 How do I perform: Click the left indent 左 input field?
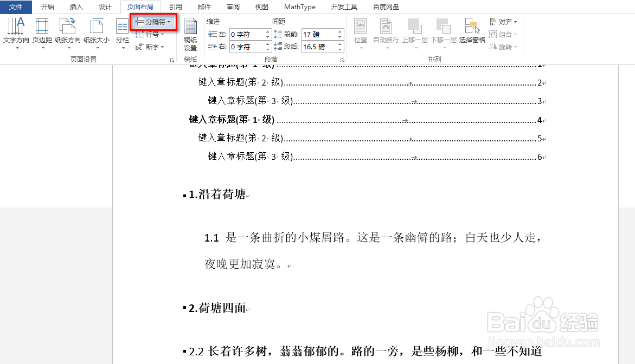pyautogui.click(x=247, y=34)
